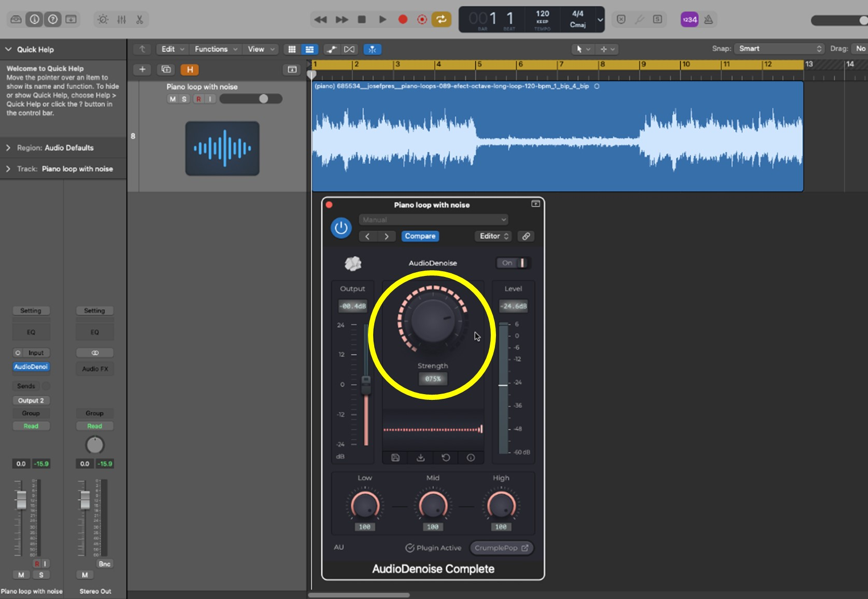Click the plugin Link chain icon
The image size is (868, 599).
(526, 236)
